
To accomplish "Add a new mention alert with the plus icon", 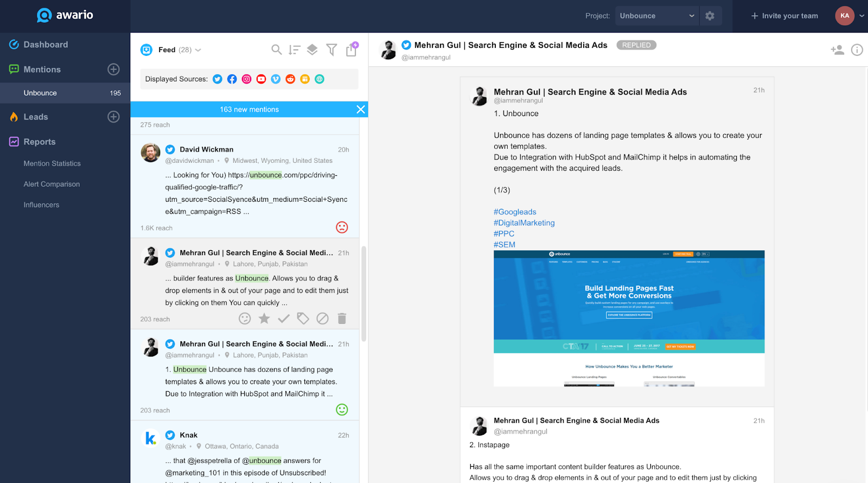I will point(113,69).
